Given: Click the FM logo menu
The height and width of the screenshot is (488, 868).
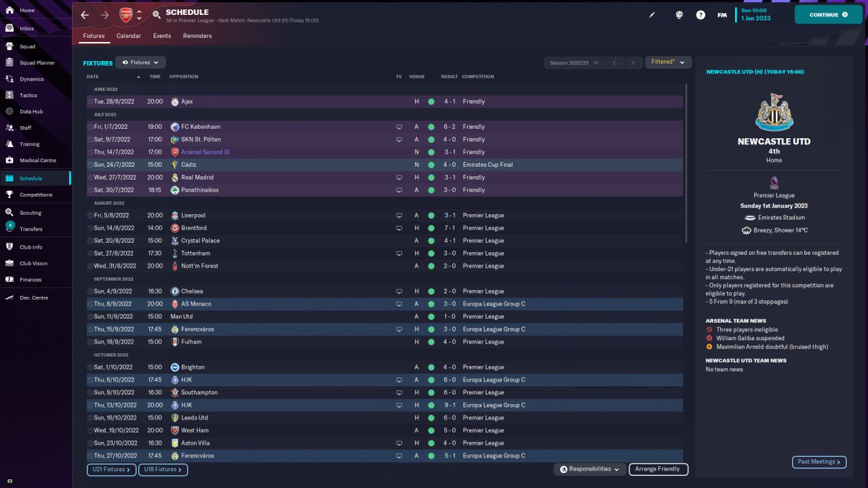Looking at the screenshot, I should [722, 15].
